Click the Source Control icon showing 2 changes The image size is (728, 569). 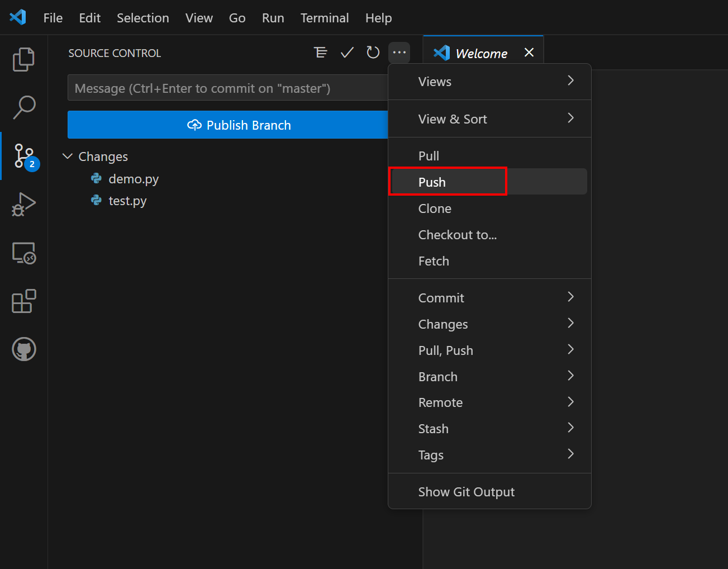(x=23, y=156)
